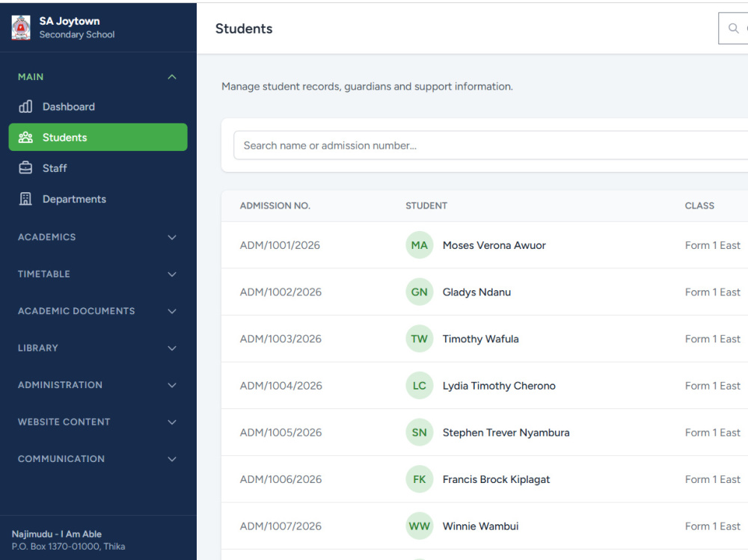This screenshot has height=560, width=748.
Task: Click the COMMUNICATION heading label
Action: click(61, 459)
